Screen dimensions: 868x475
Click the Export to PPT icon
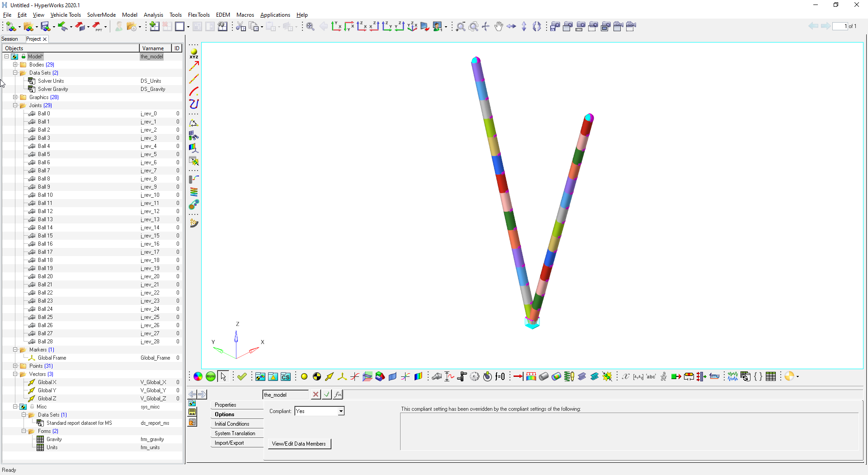(x=97, y=27)
